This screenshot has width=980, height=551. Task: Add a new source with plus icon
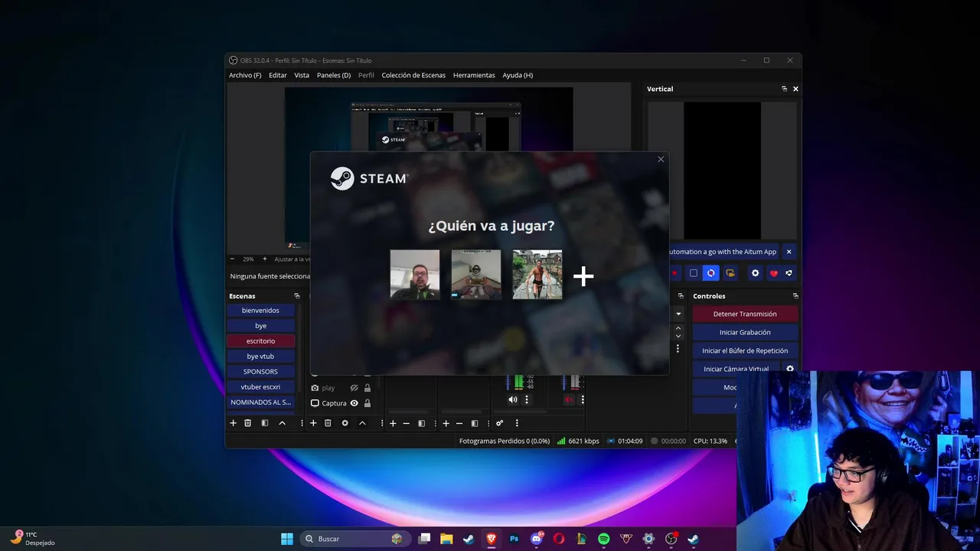click(313, 423)
